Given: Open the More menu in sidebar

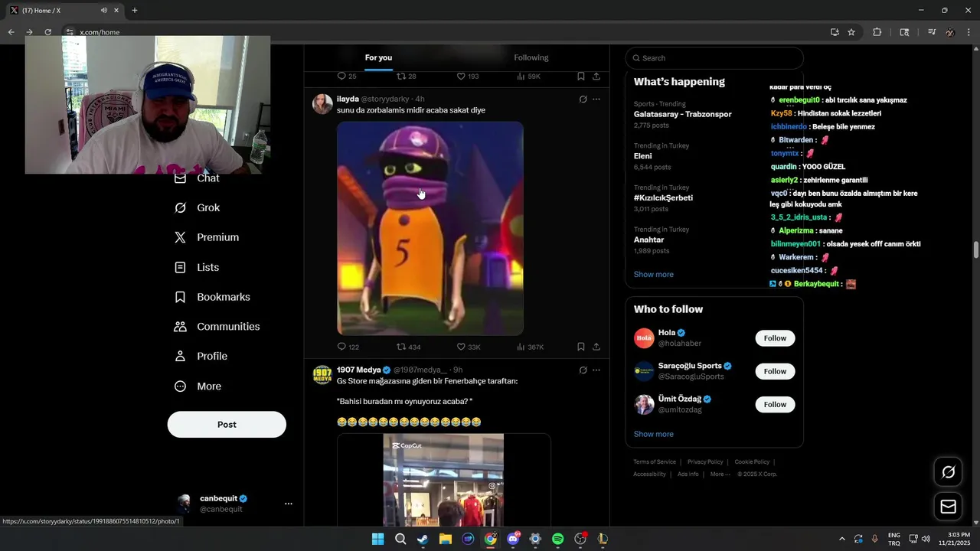Looking at the screenshot, I should [198, 386].
